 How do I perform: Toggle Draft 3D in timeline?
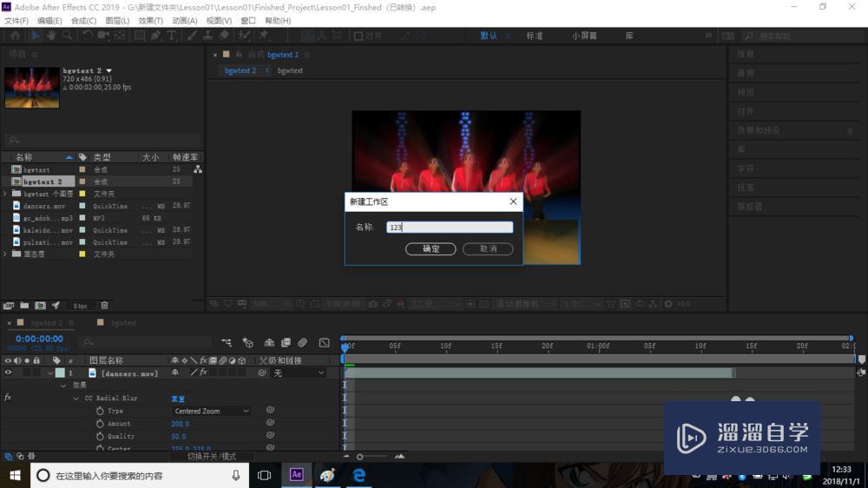click(x=248, y=343)
